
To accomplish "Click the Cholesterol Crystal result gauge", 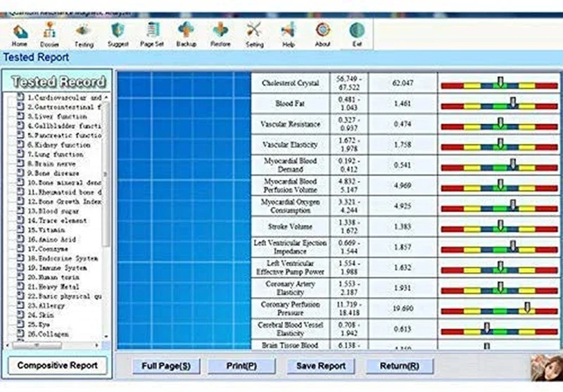I will [x=499, y=83].
